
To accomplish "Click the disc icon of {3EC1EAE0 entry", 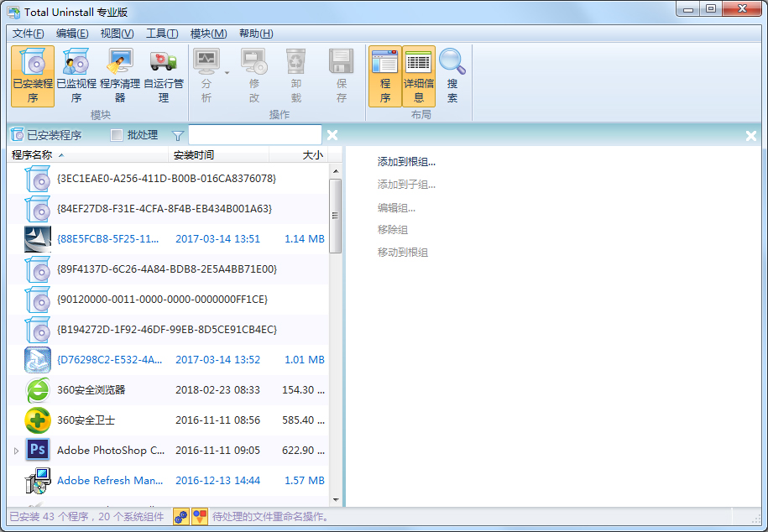I will click(x=38, y=179).
